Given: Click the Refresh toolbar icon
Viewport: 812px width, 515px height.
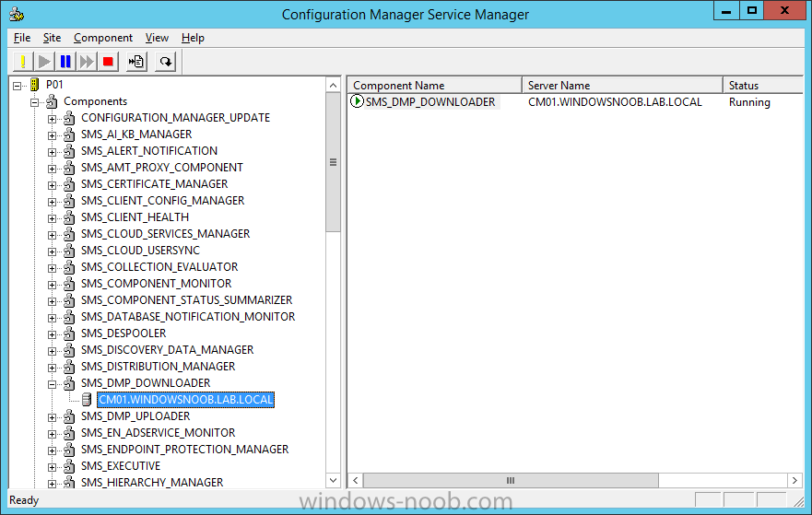Looking at the screenshot, I should (x=166, y=62).
